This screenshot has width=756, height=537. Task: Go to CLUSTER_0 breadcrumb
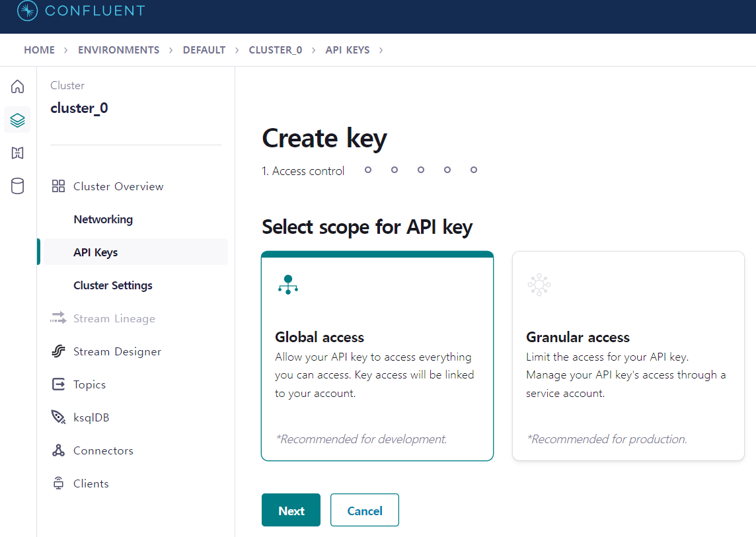point(276,50)
